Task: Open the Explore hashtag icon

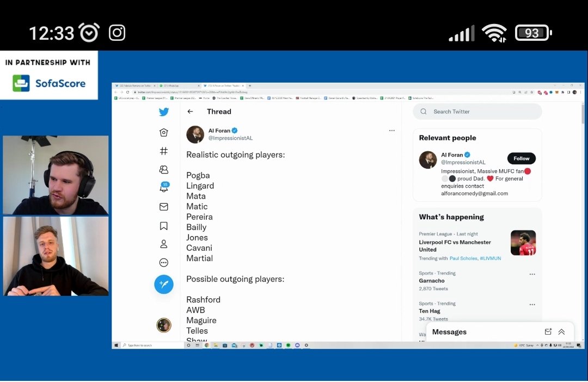Action: tap(164, 151)
